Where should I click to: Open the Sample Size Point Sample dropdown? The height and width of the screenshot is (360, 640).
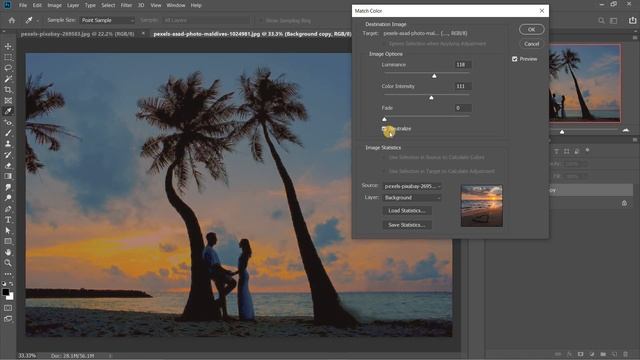(107, 20)
